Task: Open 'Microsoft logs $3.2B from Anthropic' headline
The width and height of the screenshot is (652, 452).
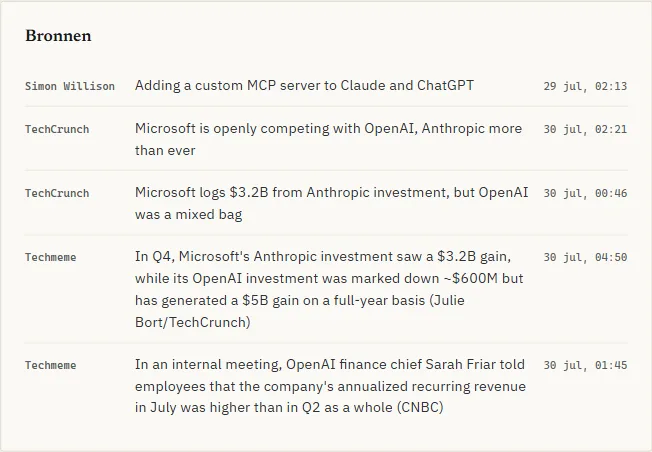Action: click(x=331, y=203)
